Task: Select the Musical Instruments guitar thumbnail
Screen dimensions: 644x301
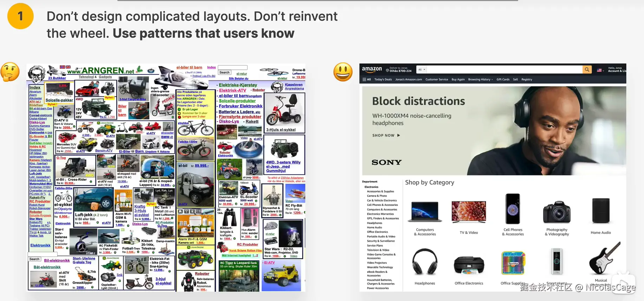Action: [x=605, y=258]
